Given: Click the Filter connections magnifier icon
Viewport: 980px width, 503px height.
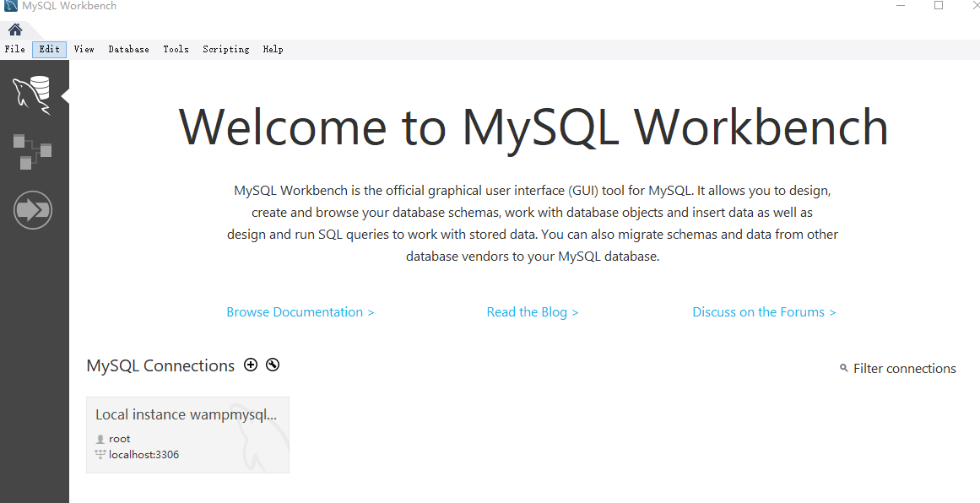Looking at the screenshot, I should point(843,368).
